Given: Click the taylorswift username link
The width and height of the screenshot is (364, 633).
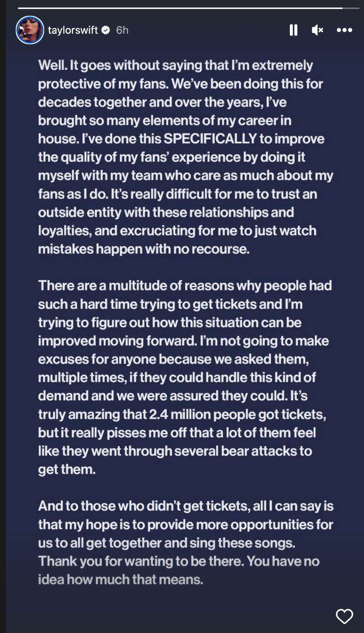Looking at the screenshot, I should 73,30.
